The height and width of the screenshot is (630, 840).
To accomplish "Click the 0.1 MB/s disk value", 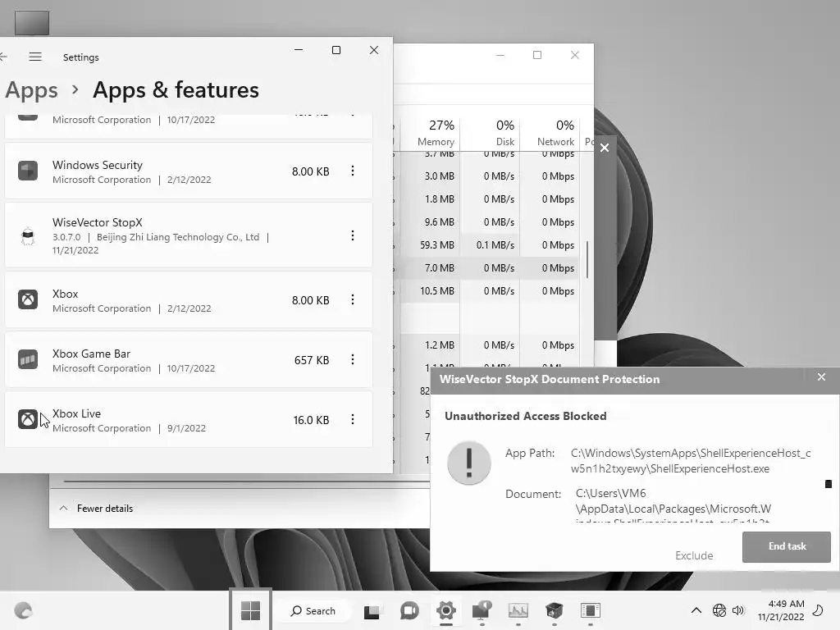I will (495, 244).
